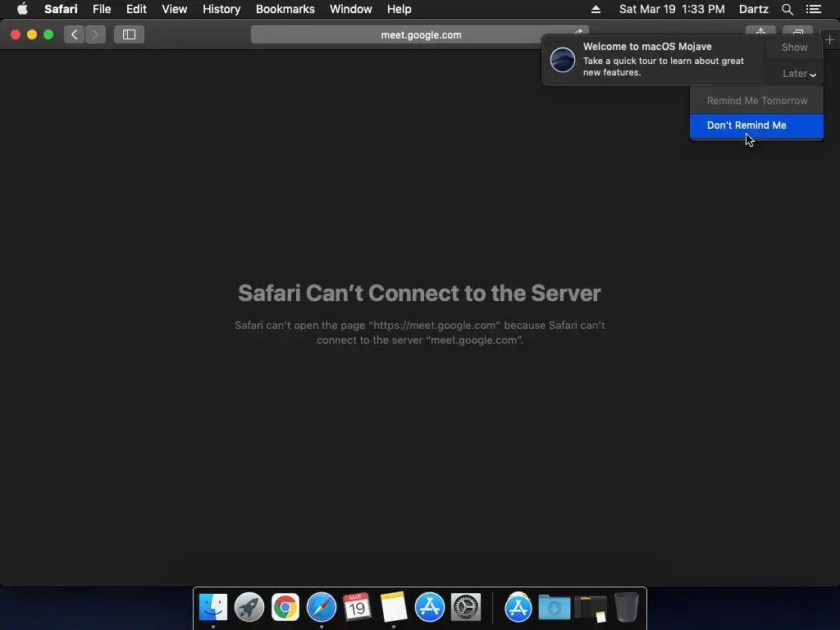The image size is (840, 630).
Task: Open the View menu
Action: tap(174, 9)
